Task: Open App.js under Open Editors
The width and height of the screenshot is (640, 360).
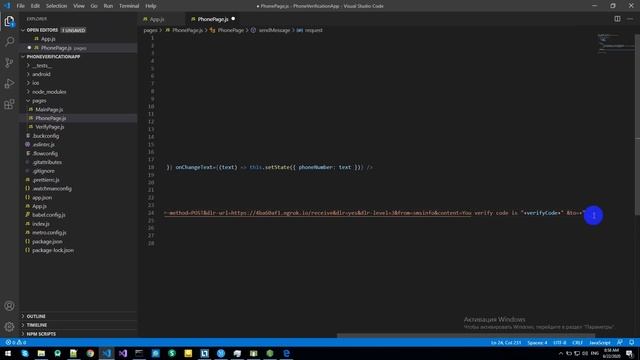Action: point(48,39)
